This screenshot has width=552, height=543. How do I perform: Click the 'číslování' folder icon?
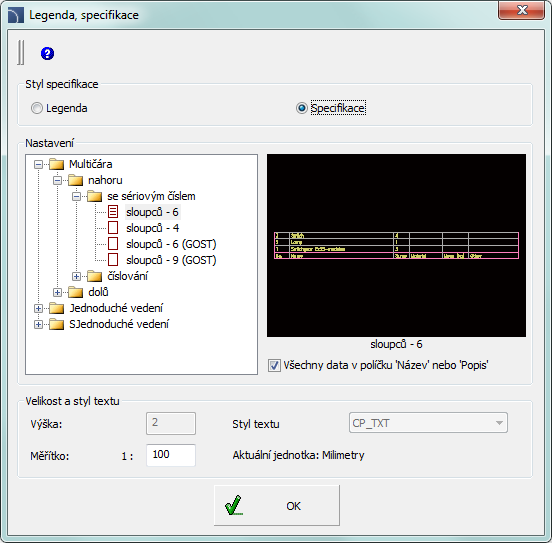pyautogui.click(x=94, y=276)
